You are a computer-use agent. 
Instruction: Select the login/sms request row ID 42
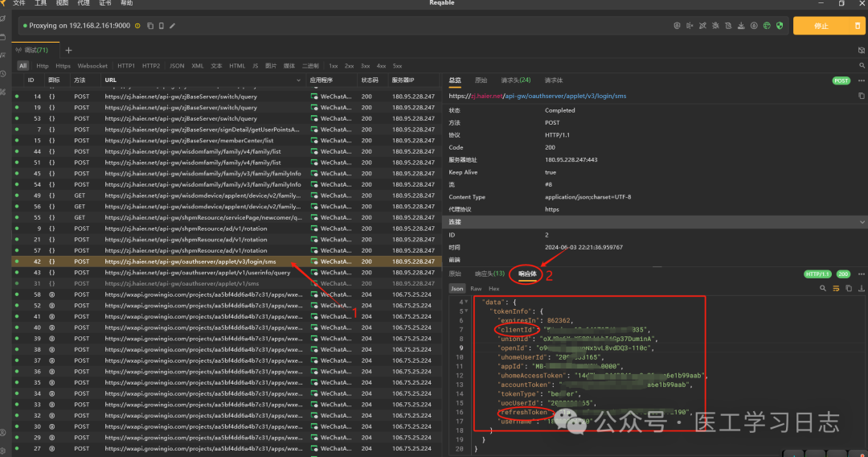pyautogui.click(x=227, y=261)
